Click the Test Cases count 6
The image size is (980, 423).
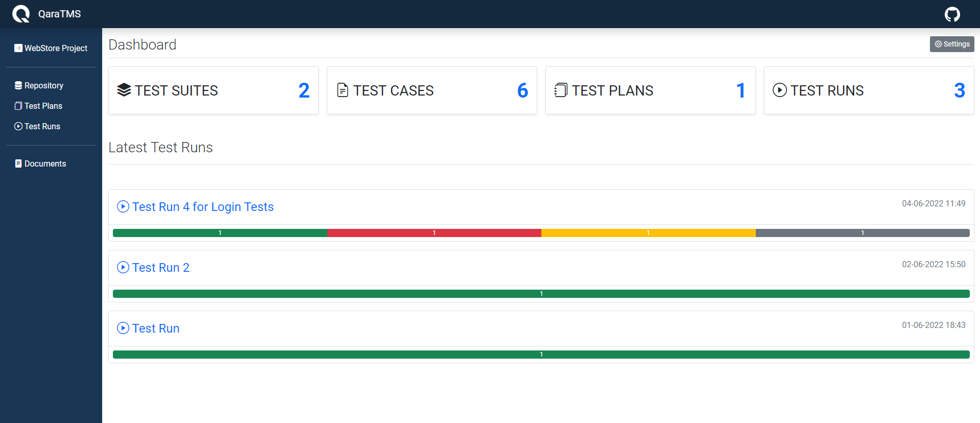[x=522, y=90]
